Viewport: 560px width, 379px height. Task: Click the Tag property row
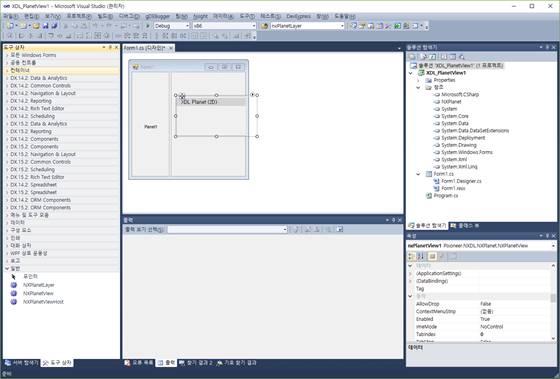[x=480, y=289]
